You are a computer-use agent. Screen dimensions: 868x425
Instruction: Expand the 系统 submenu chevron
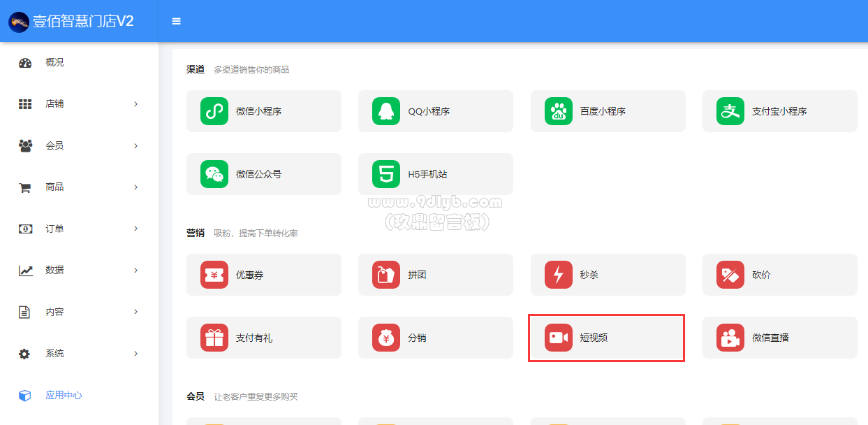[136, 354]
